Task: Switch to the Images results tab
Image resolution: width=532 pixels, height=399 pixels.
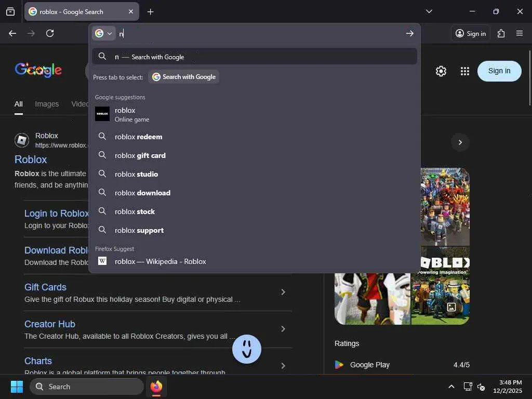Action: click(47, 104)
